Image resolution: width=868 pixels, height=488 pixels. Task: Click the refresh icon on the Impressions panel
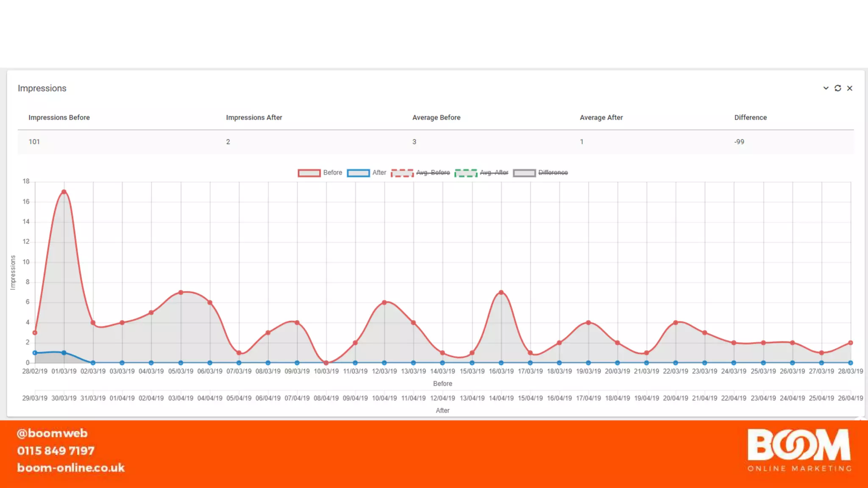click(837, 88)
